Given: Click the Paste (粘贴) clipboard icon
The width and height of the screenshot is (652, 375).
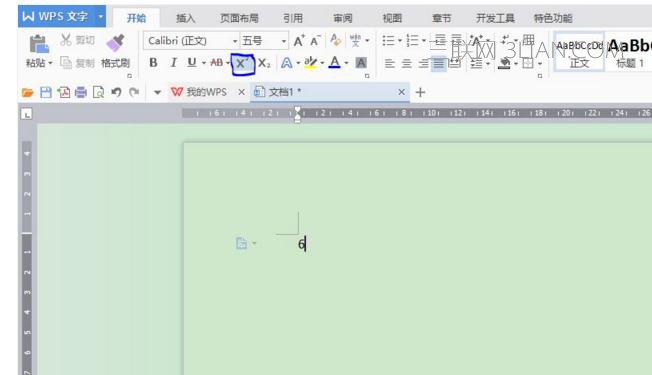Looking at the screenshot, I should click(39, 44).
